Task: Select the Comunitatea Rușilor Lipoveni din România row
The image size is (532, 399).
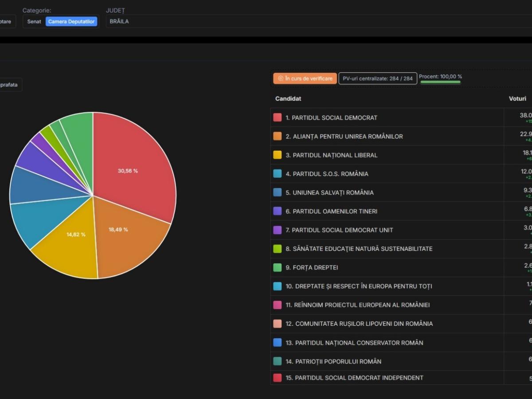Action: pyautogui.click(x=359, y=324)
